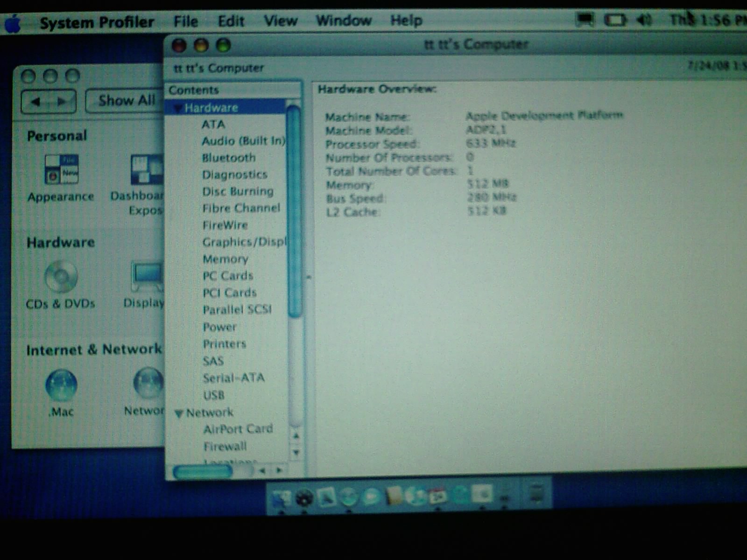Click the Contents list vertical scrollbar thumb

[294, 211]
